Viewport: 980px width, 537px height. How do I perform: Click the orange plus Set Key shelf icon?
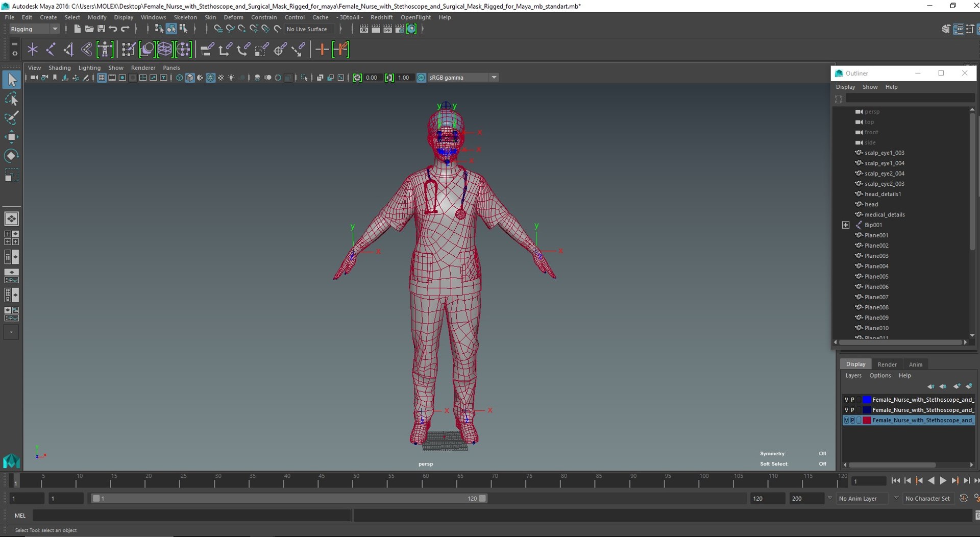(322, 50)
